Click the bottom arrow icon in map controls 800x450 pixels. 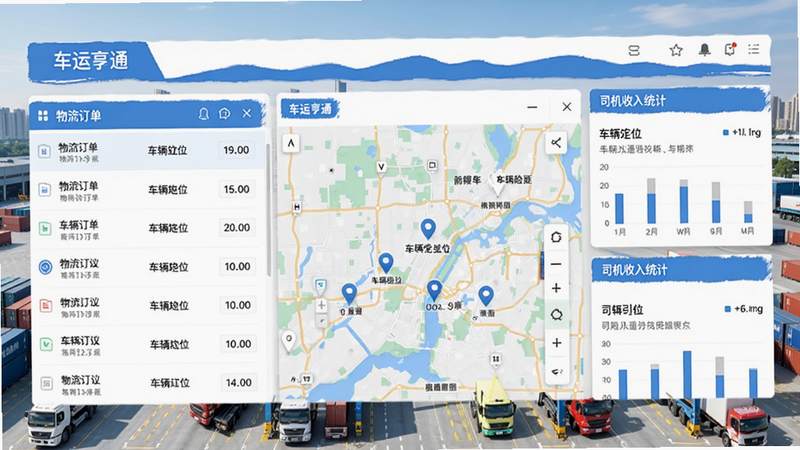(x=557, y=371)
